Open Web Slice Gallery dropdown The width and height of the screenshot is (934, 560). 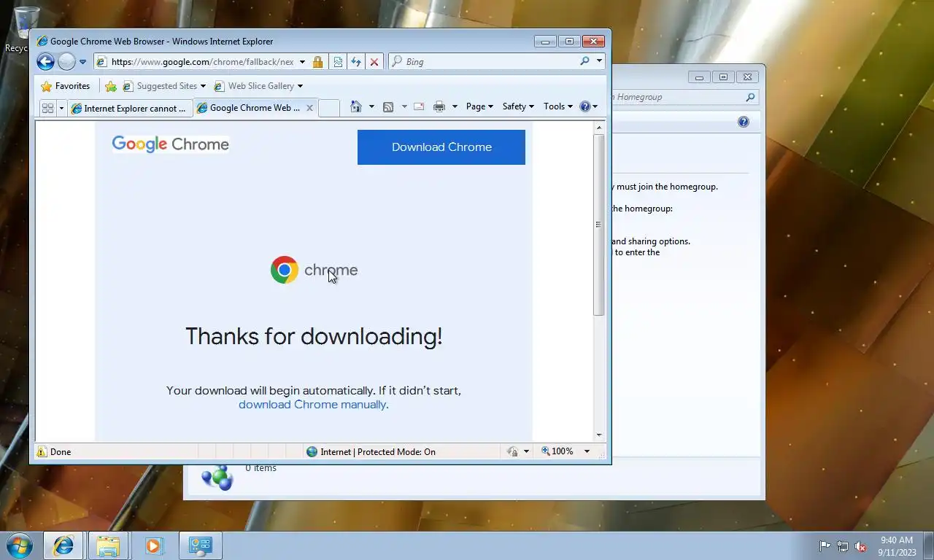tap(258, 86)
